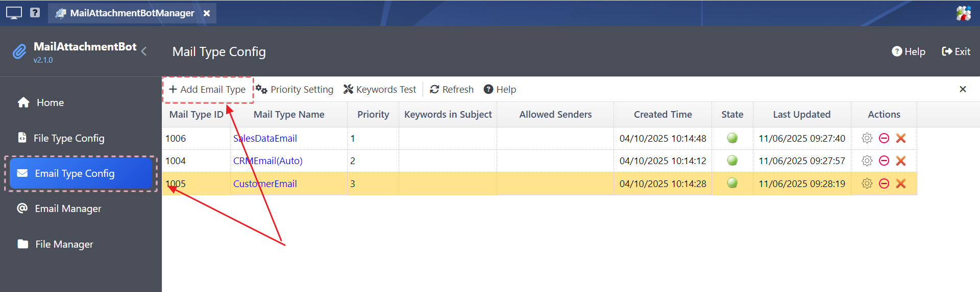Toggle the green state light for CRMEmail(Auto)
980x292 pixels.
[x=732, y=161]
